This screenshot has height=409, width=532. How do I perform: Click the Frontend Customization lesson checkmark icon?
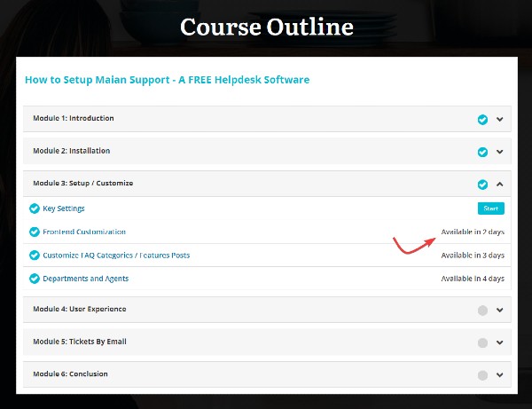[x=35, y=232]
